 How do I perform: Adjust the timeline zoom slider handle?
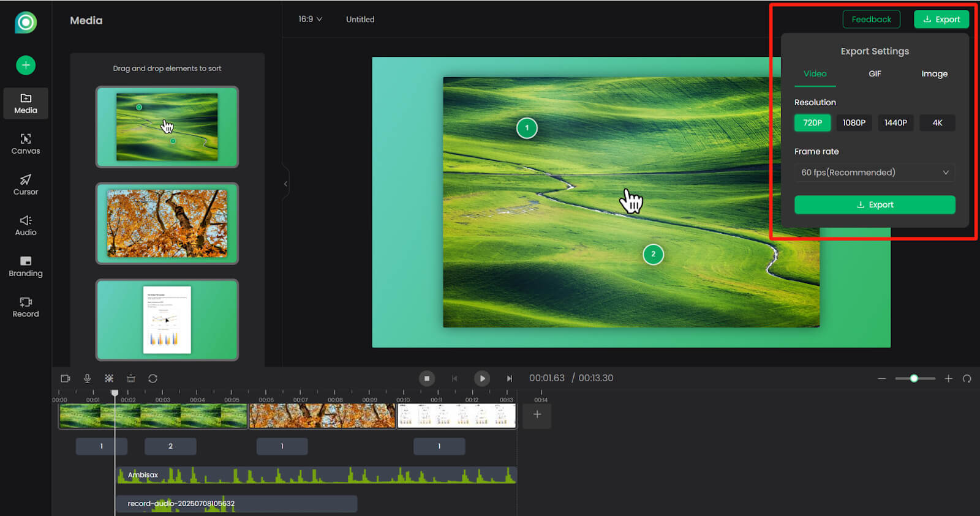[914, 378]
